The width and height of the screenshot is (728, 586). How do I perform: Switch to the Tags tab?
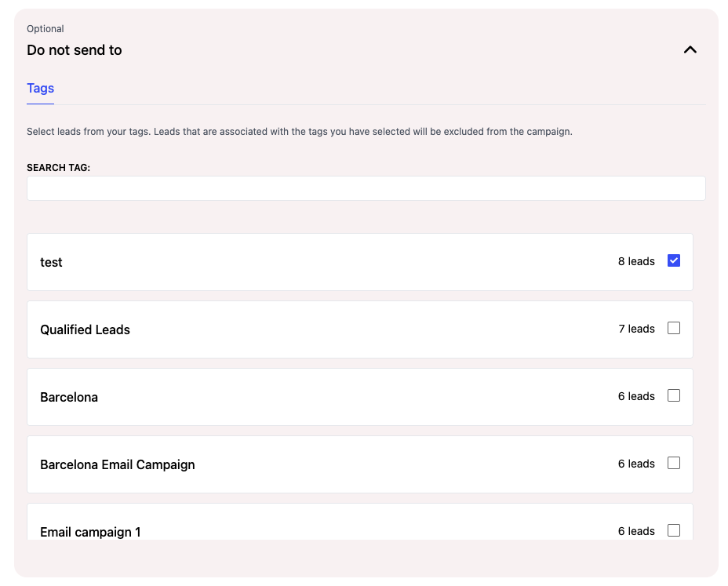pyautogui.click(x=40, y=89)
